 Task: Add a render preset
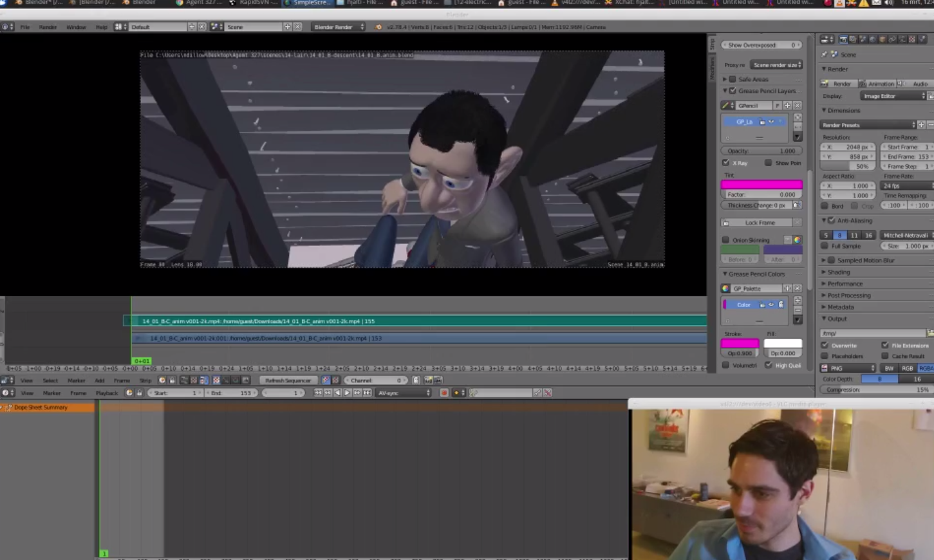tap(921, 125)
